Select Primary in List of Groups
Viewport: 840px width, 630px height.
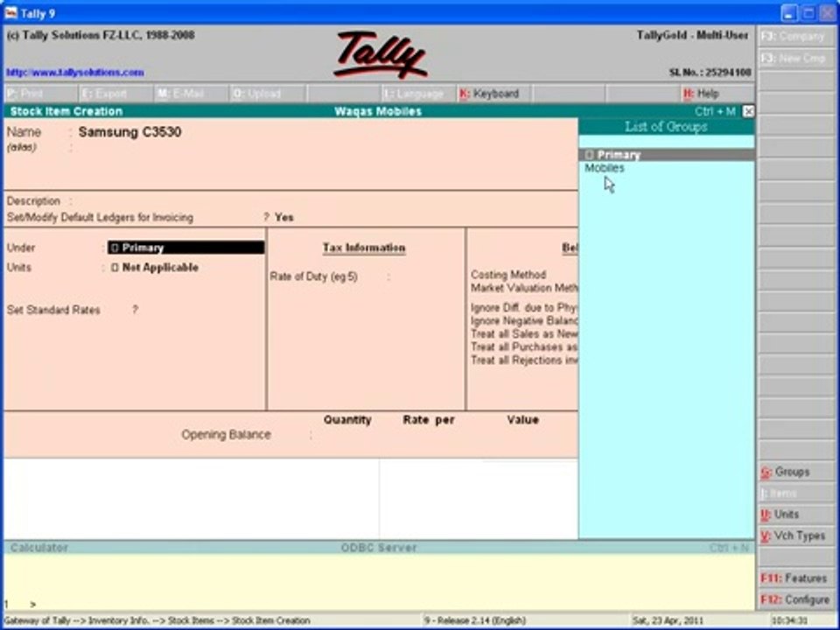coord(667,155)
